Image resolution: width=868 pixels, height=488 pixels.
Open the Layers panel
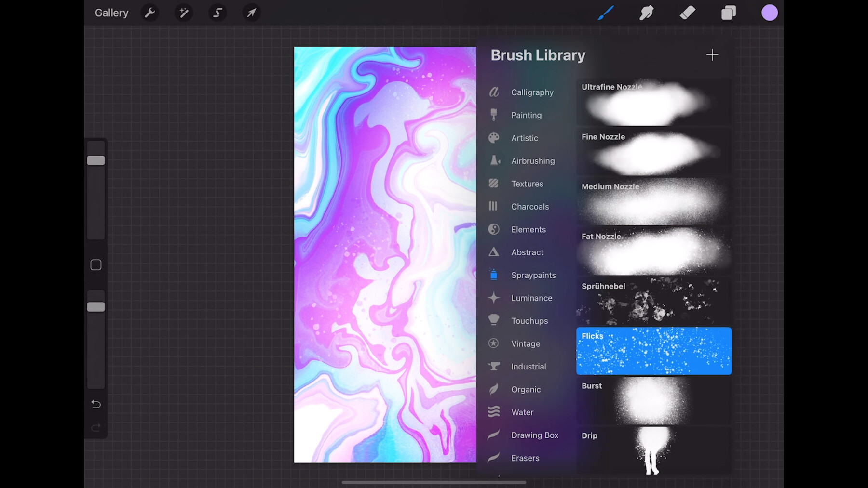pyautogui.click(x=729, y=13)
